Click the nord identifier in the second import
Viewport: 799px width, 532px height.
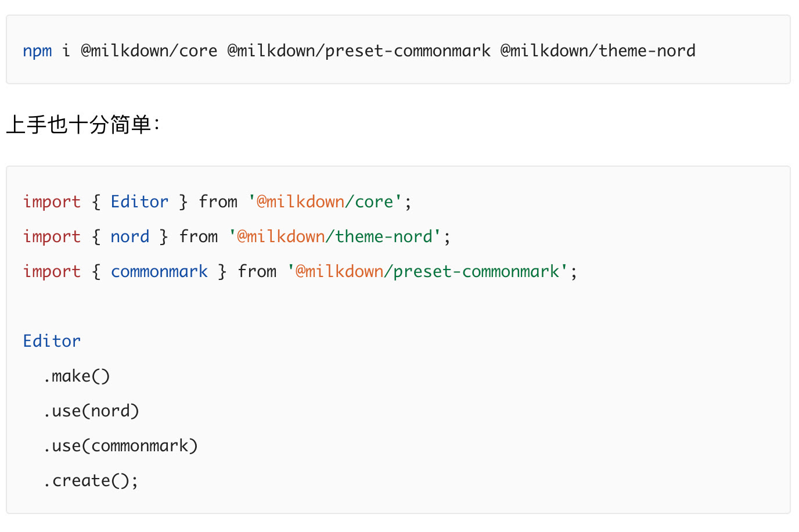pos(129,237)
